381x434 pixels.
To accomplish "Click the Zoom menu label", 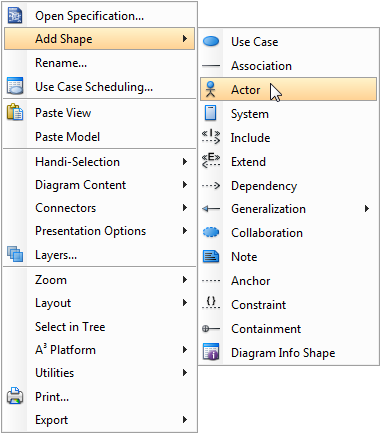I will pyautogui.click(x=51, y=280).
